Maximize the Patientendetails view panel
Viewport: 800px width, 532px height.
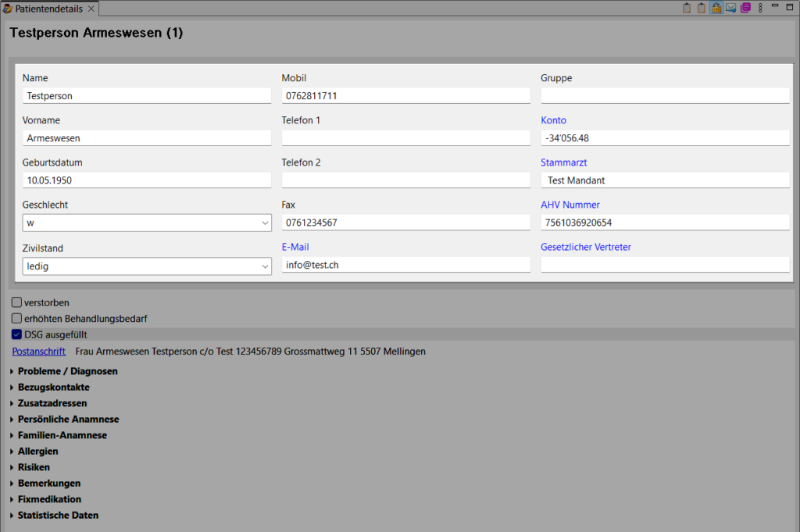(x=790, y=6)
